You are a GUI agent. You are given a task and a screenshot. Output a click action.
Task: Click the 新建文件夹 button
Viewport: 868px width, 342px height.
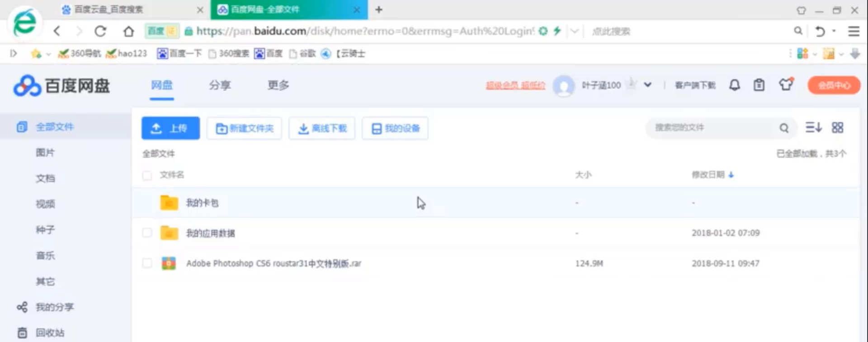point(244,128)
